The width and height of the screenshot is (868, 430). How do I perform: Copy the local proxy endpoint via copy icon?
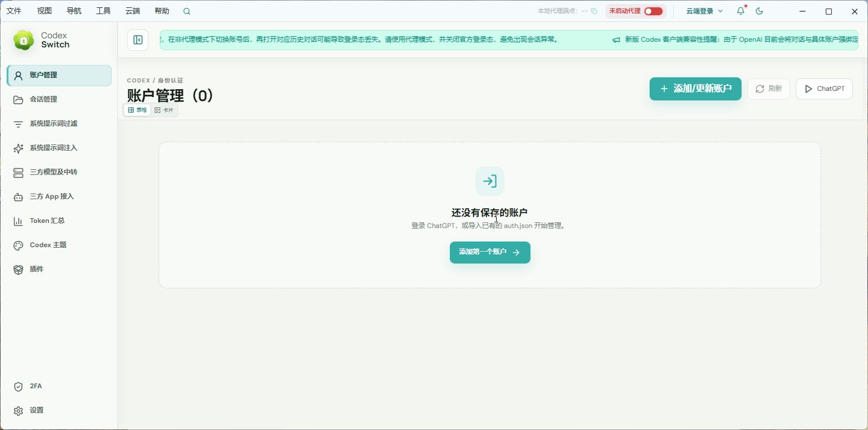pos(594,11)
